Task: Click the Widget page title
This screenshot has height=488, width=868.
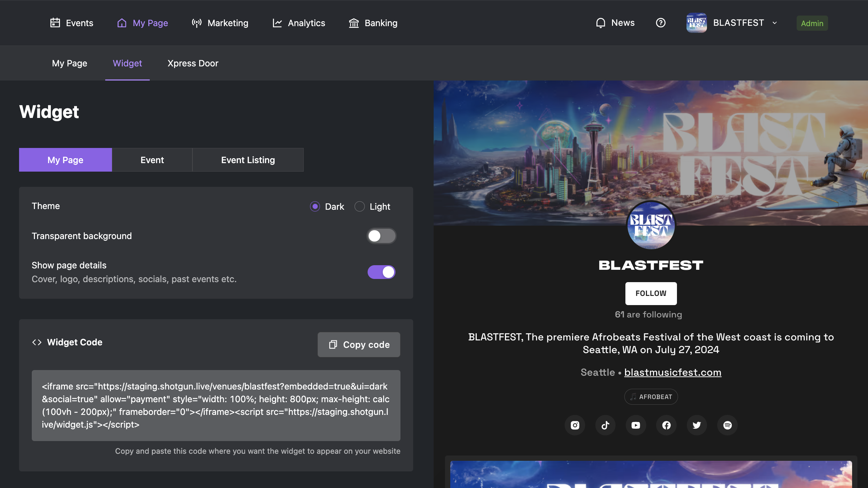Action: (49, 112)
